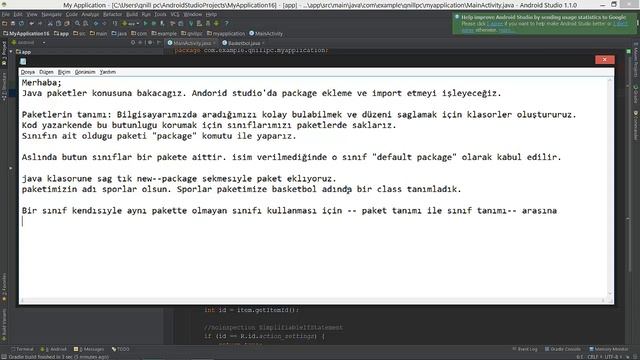Viewport: 640px width, 360px height.
Task: Click the Synchronize toolbar icon
Action: 22,23
